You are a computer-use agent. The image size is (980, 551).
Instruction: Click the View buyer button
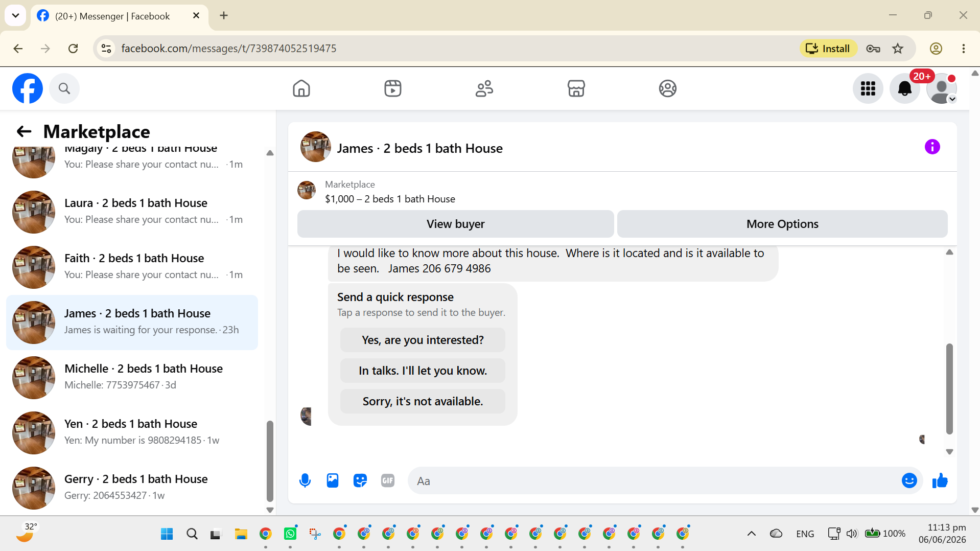coord(455,224)
